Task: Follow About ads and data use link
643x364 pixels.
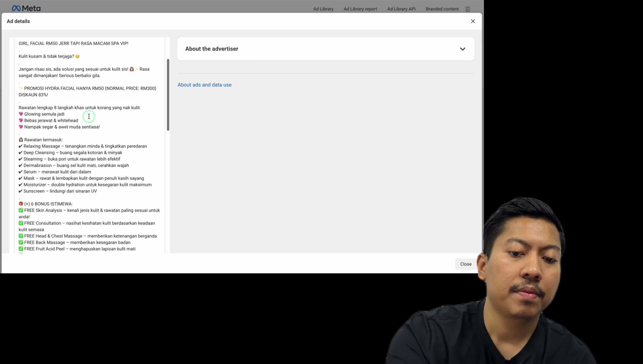Action: tap(205, 85)
